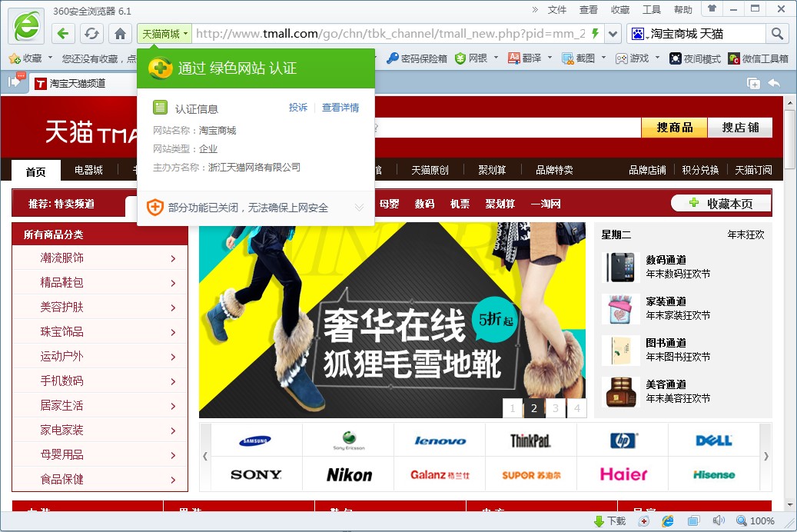Expand the 手机数码 category
This screenshot has height=532, width=797.
pyautogui.click(x=100, y=381)
